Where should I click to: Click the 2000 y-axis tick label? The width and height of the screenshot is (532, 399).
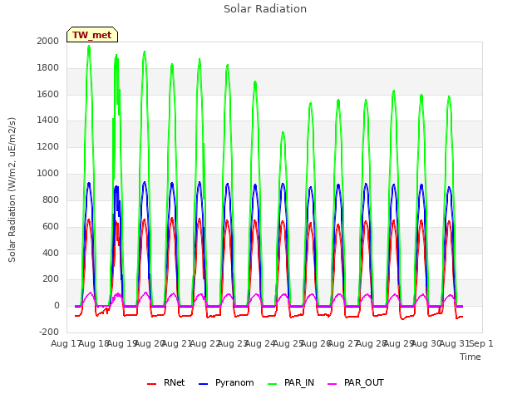tap(48, 41)
